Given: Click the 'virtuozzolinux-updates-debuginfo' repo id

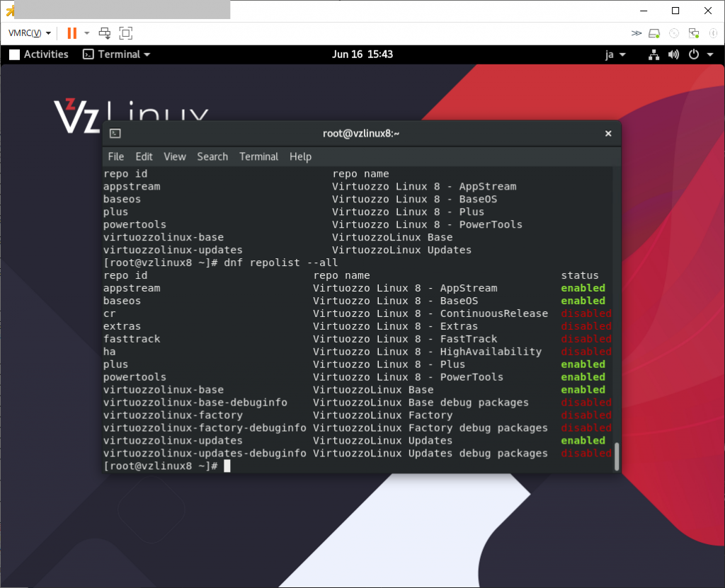Looking at the screenshot, I should (x=205, y=454).
